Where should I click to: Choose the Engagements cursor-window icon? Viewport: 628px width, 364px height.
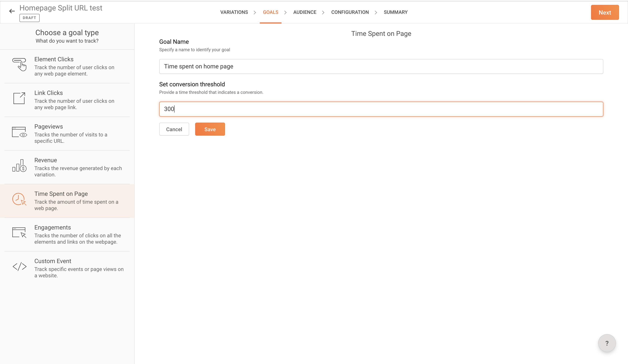pos(19,232)
